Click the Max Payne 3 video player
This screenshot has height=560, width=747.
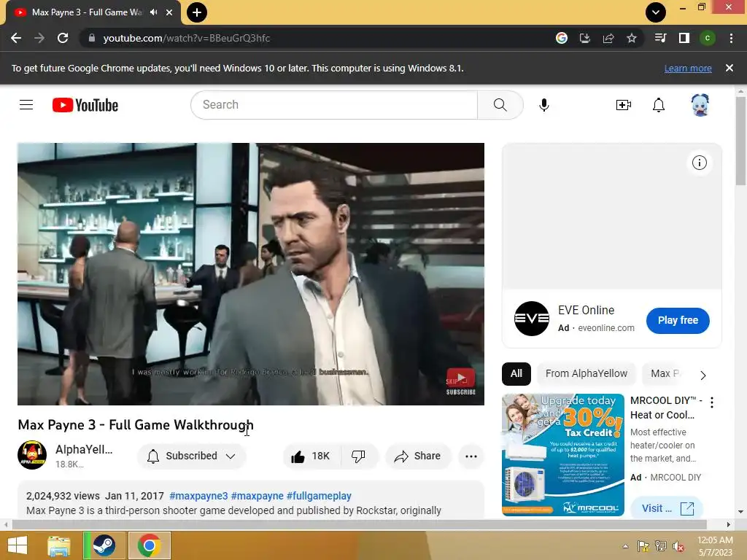tap(251, 274)
